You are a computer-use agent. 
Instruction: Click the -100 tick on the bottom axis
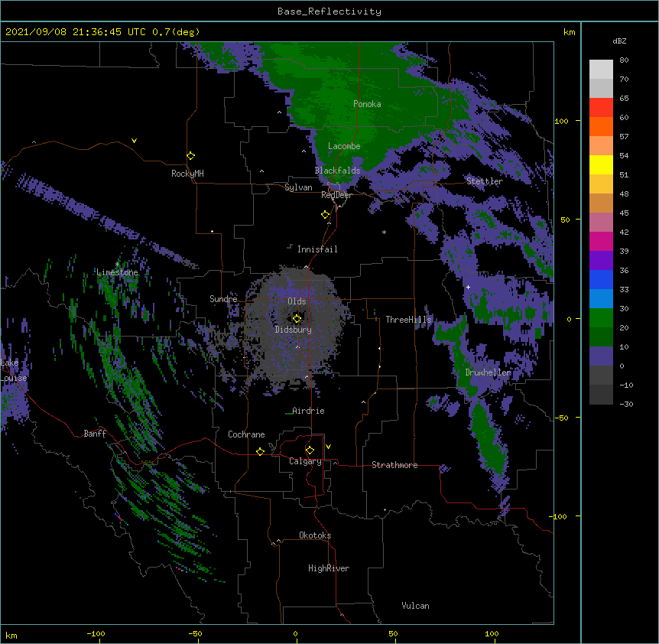(96, 633)
